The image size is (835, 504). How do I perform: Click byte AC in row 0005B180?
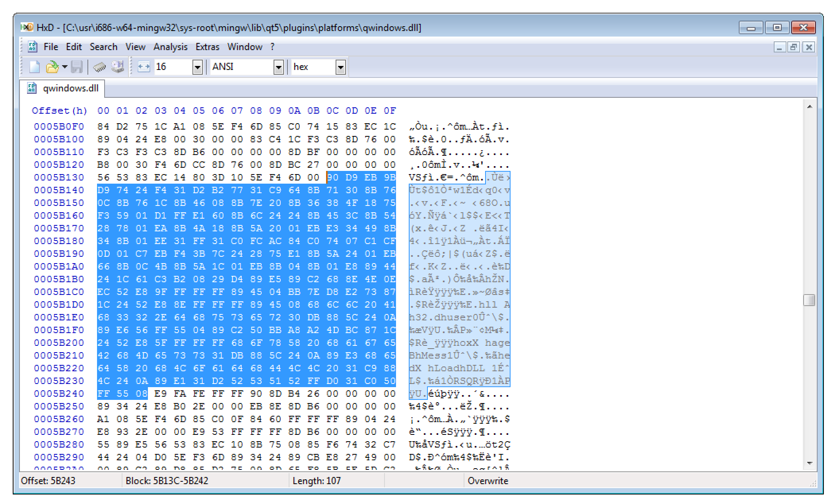[275, 241]
